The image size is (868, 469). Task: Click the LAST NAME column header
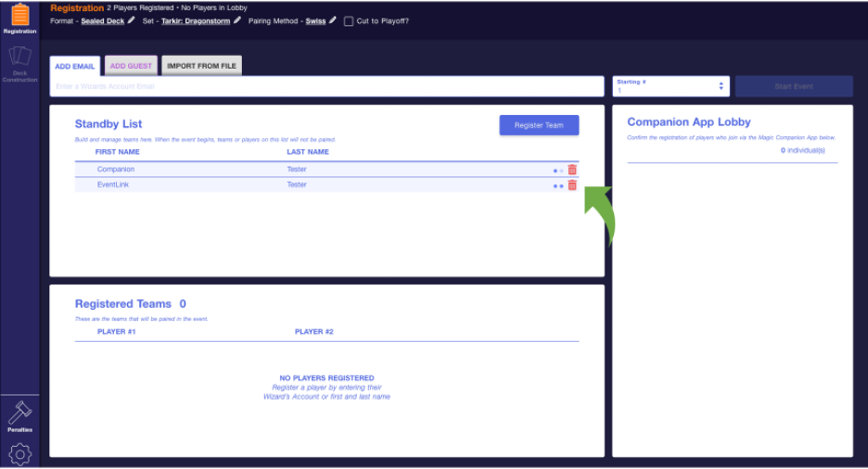pyautogui.click(x=308, y=151)
